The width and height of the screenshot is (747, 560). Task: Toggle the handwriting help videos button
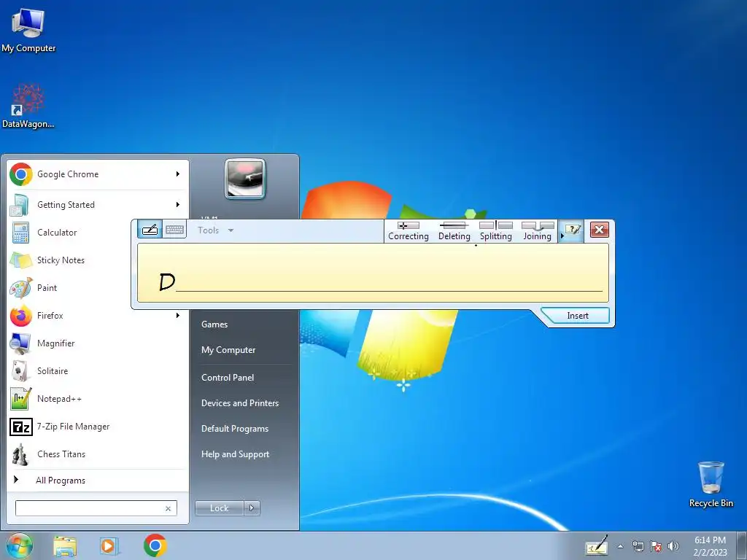click(571, 230)
